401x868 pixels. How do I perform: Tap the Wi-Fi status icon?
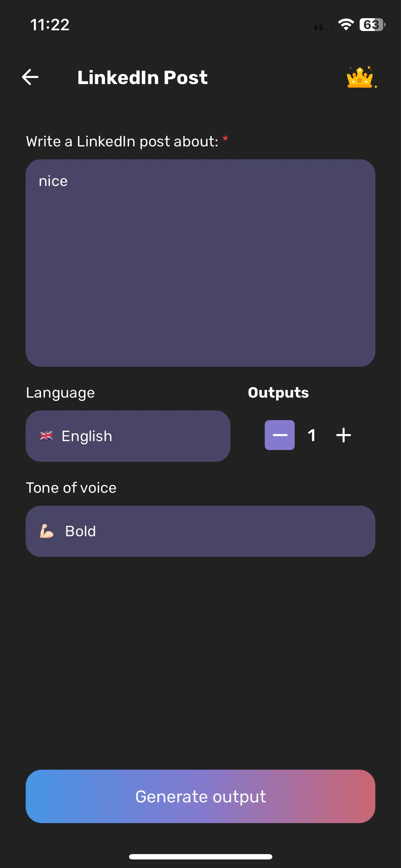(x=346, y=25)
